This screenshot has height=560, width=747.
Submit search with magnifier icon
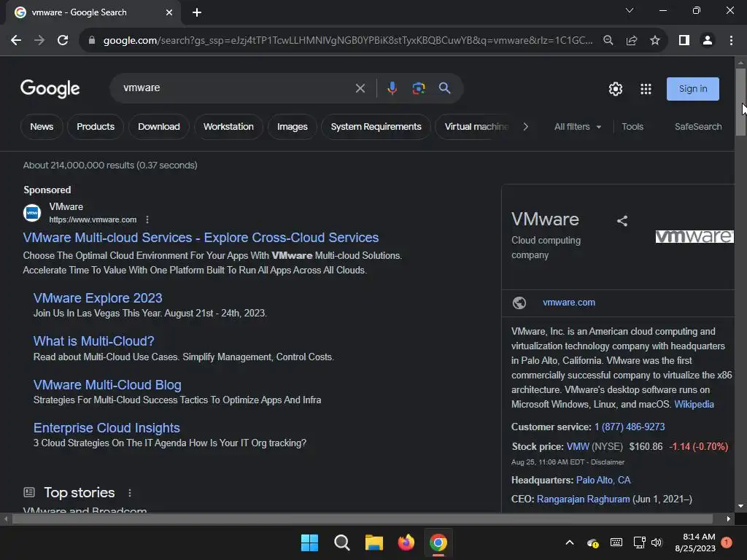444,88
